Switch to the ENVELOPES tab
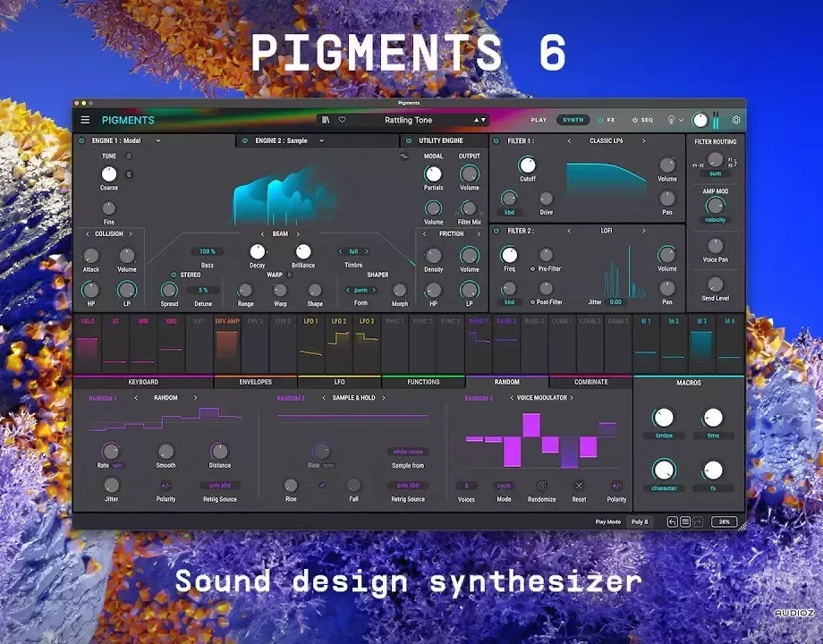The width and height of the screenshot is (823, 644). pyautogui.click(x=256, y=382)
